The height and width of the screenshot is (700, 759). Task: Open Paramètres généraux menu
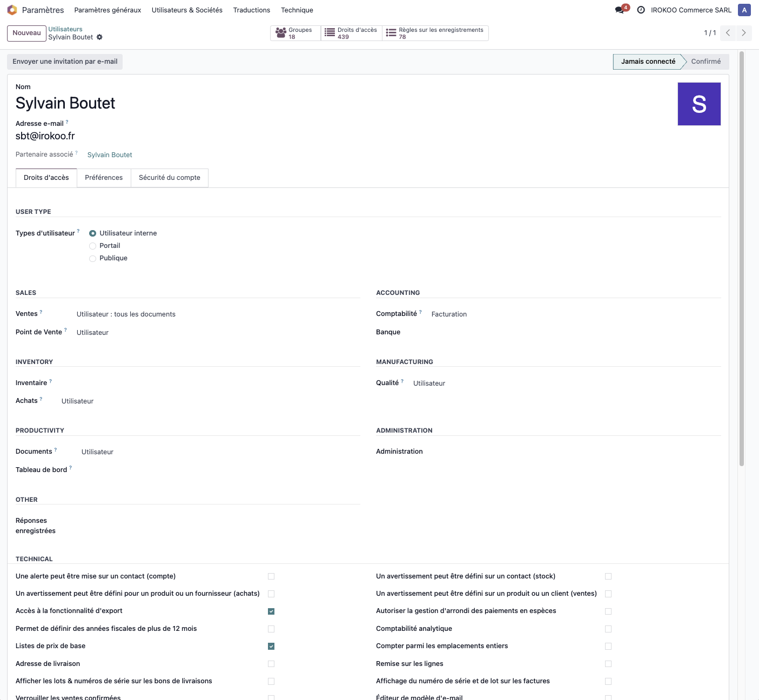(108, 10)
